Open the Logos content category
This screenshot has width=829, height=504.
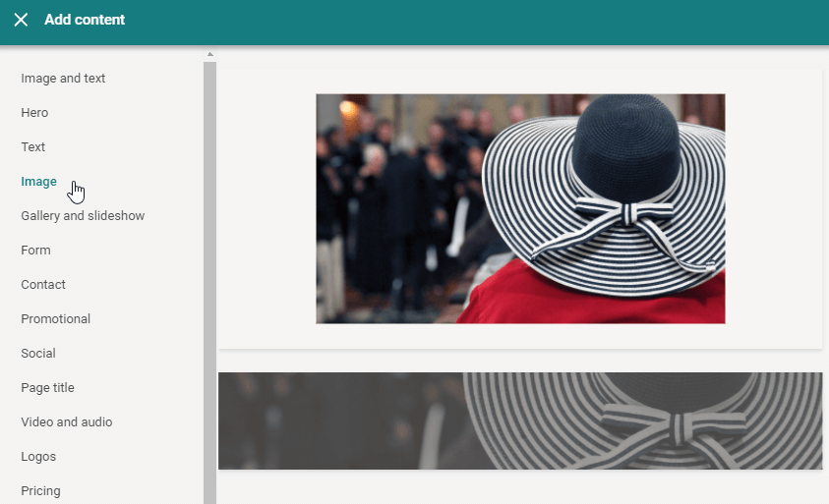38,457
